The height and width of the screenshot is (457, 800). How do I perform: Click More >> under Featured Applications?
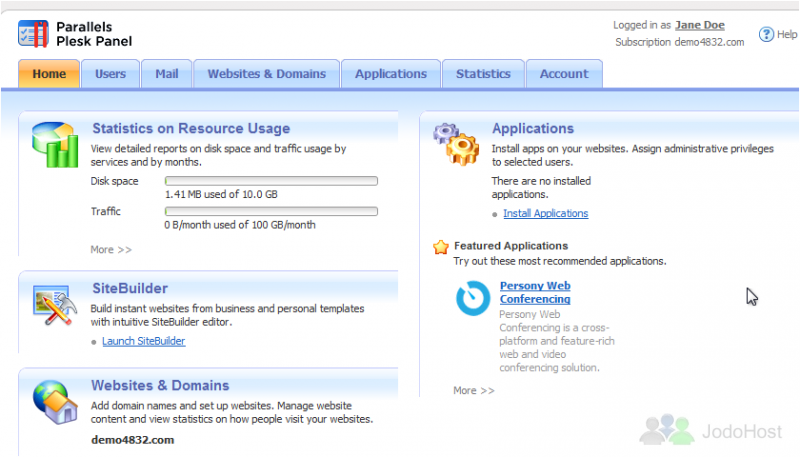(x=473, y=391)
